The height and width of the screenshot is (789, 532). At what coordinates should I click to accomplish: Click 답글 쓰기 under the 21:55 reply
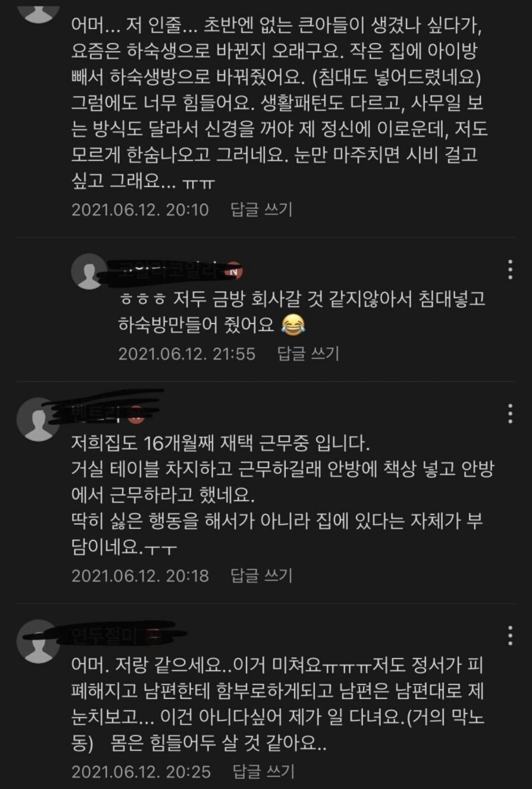click(308, 353)
